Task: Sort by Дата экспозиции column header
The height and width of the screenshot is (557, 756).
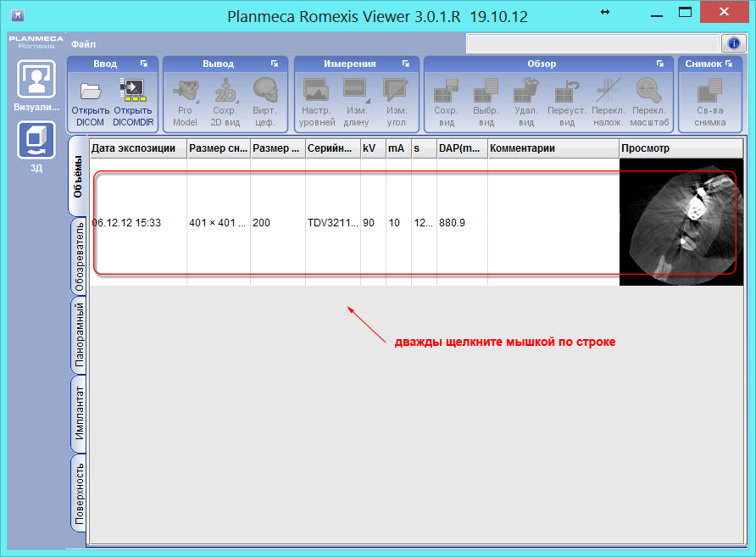Action: [138, 148]
